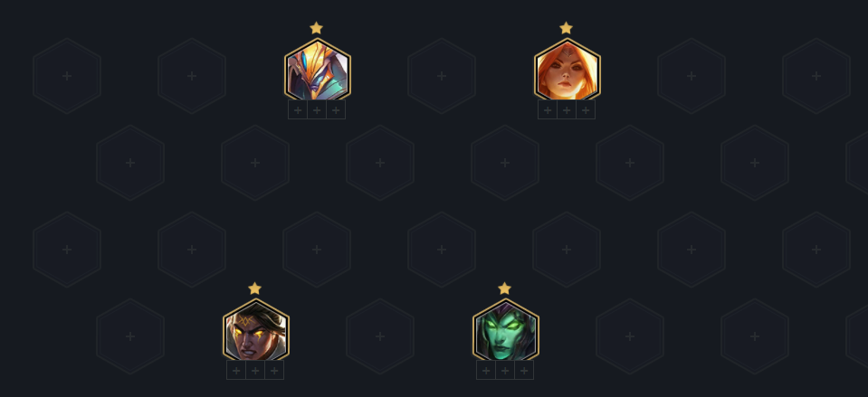Toggle the star above the green-skinned champion
The width and height of the screenshot is (868, 397).
click(504, 288)
